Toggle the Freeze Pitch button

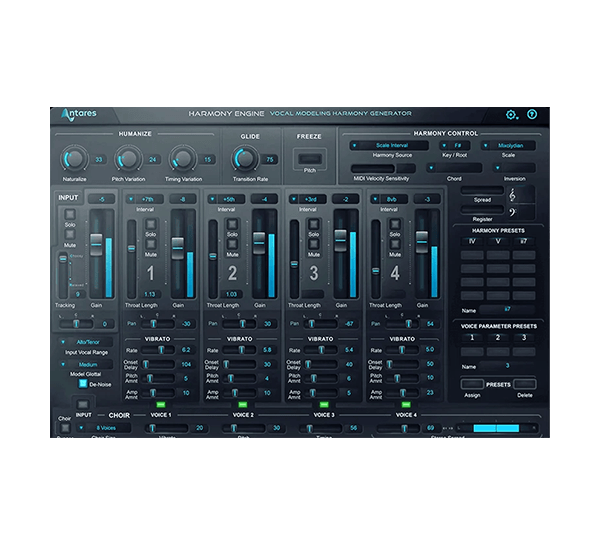tap(310, 158)
